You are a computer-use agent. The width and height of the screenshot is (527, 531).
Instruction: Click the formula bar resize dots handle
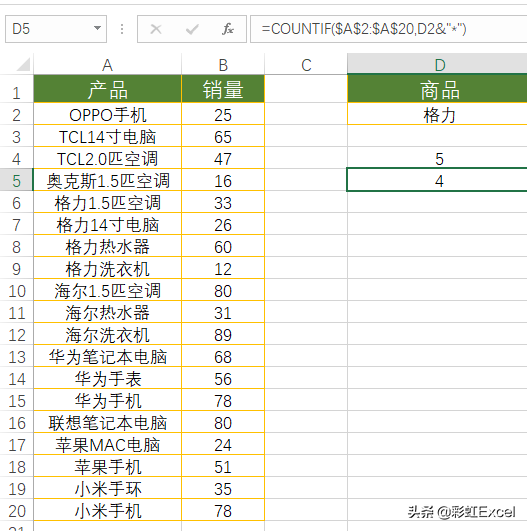tap(122, 29)
